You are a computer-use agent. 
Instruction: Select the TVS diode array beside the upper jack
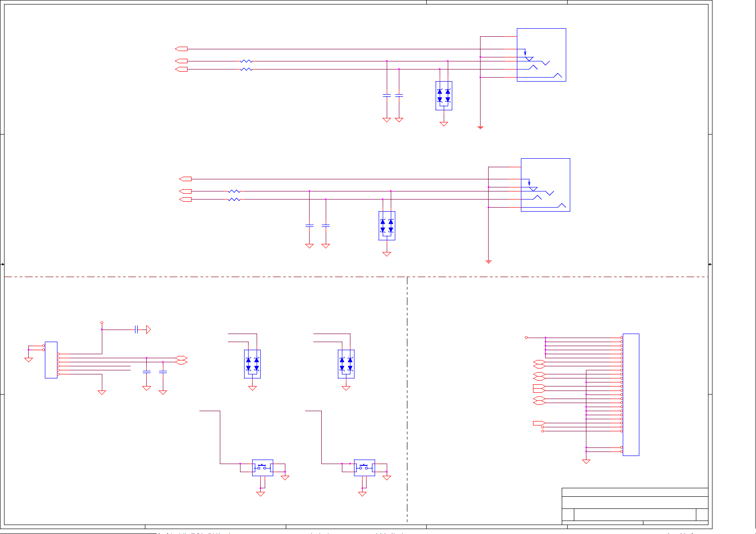coord(444,96)
